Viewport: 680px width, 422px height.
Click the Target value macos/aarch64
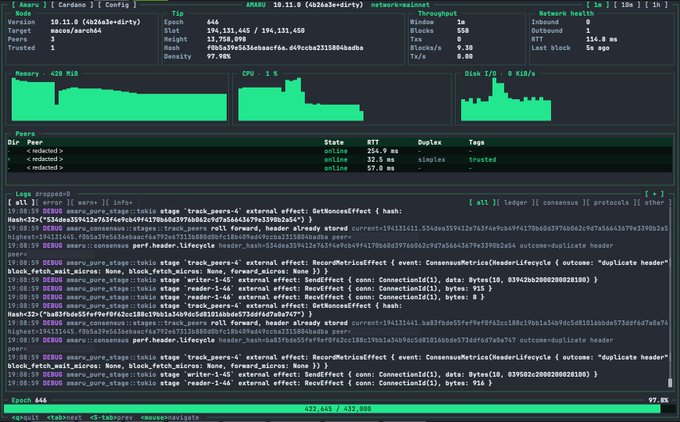(x=76, y=31)
